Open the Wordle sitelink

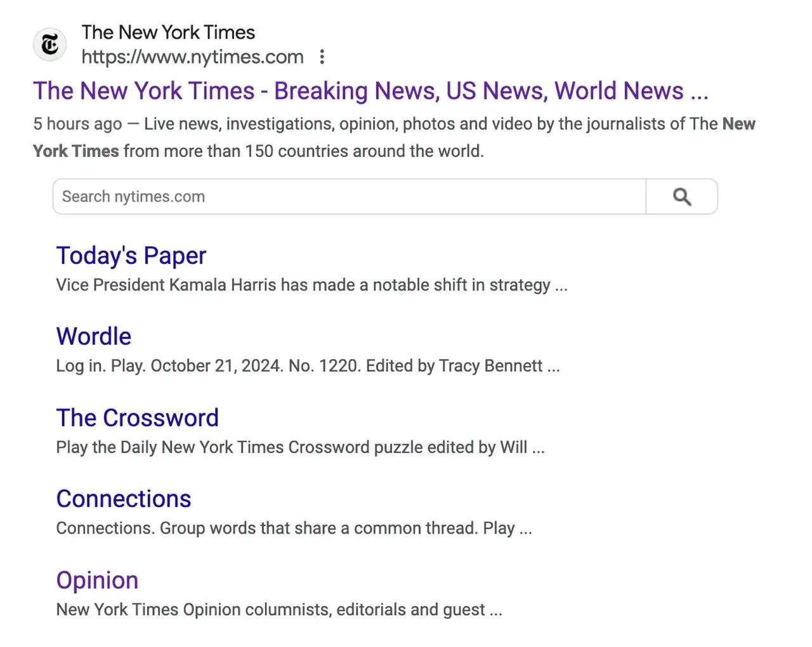(x=94, y=336)
